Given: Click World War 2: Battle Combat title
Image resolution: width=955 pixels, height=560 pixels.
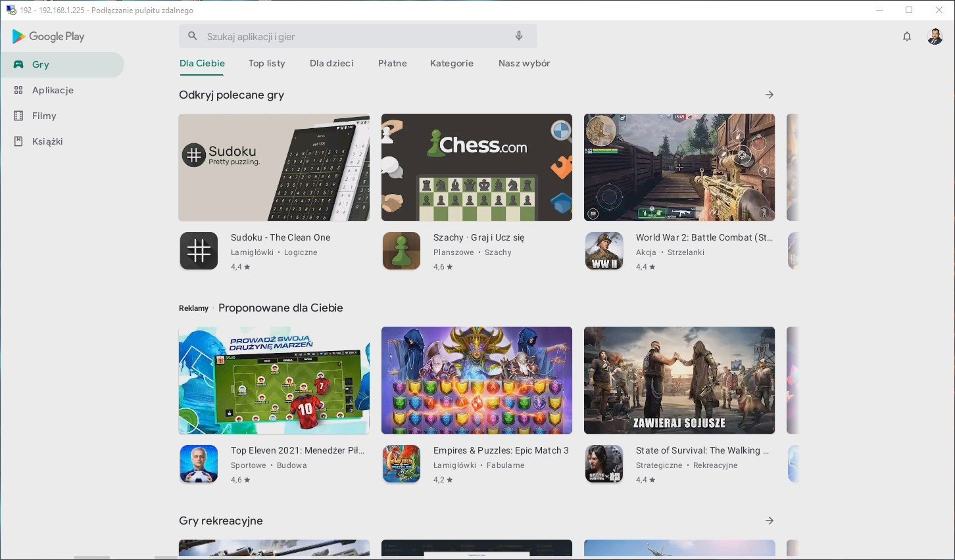Looking at the screenshot, I should [x=704, y=237].
